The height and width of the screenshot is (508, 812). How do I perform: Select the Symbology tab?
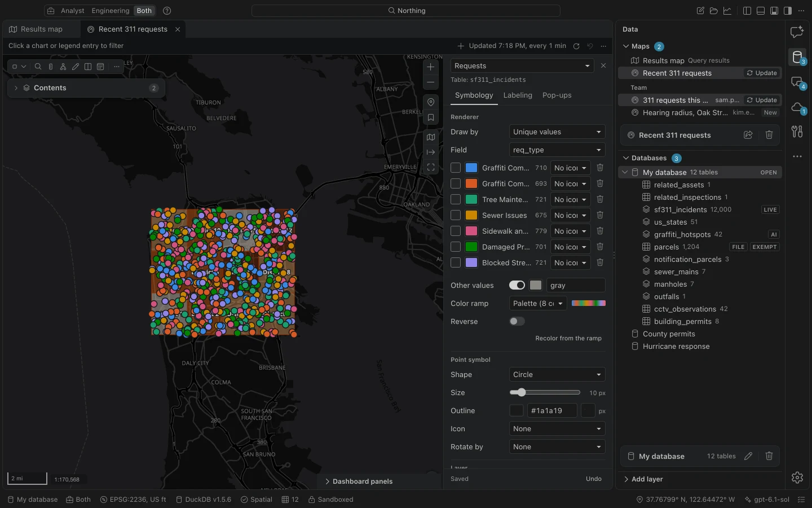(x=474, y=95)
